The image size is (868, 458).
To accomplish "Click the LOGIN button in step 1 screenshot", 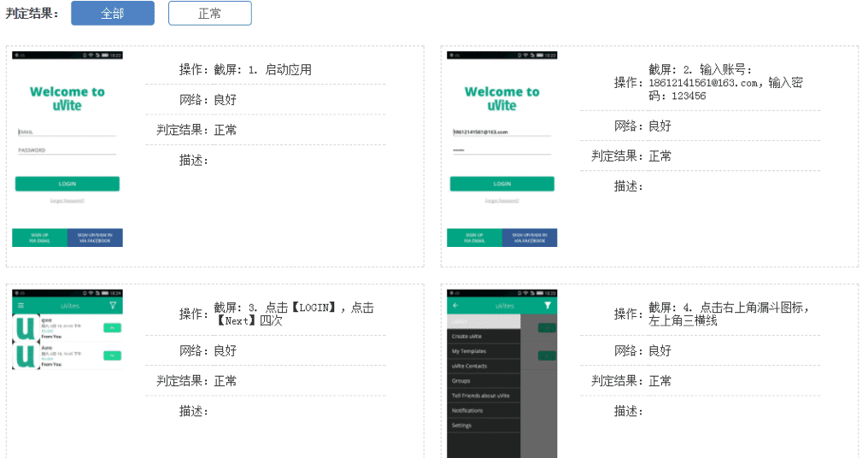I will [67, 184].
